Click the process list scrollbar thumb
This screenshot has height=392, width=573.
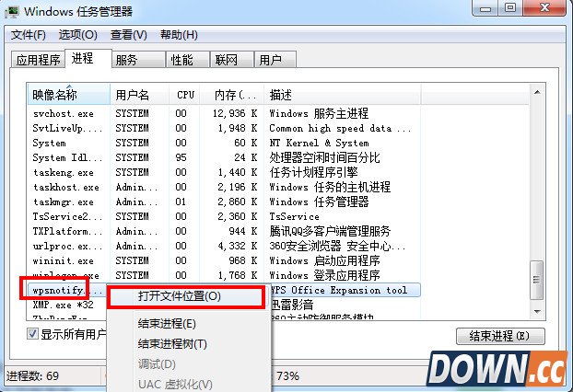click(x=537, y=280)
